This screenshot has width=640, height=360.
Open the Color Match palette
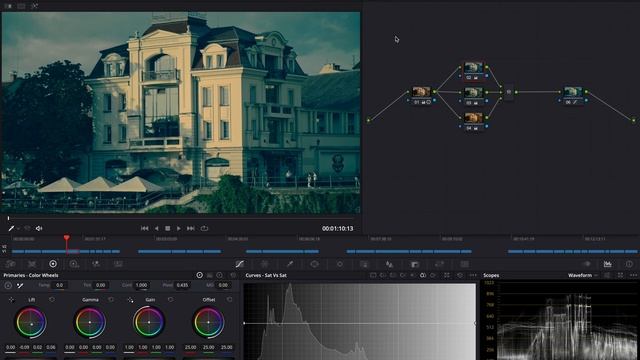point(32,264)
